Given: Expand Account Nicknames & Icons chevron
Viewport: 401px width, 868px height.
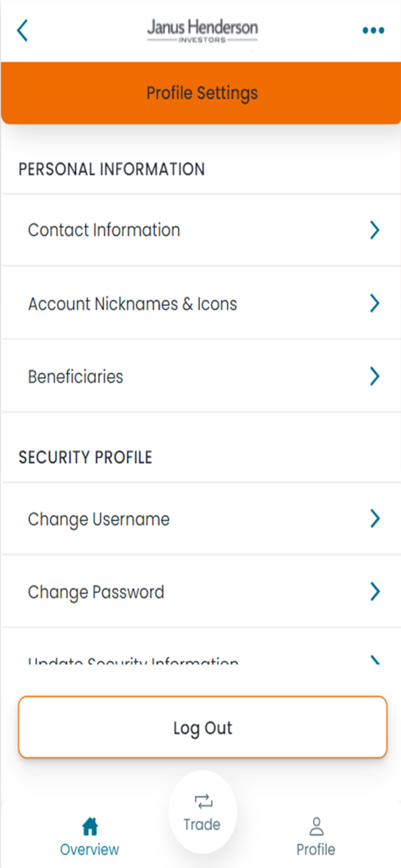Looking at the screenshot, I should pos(375,304).
